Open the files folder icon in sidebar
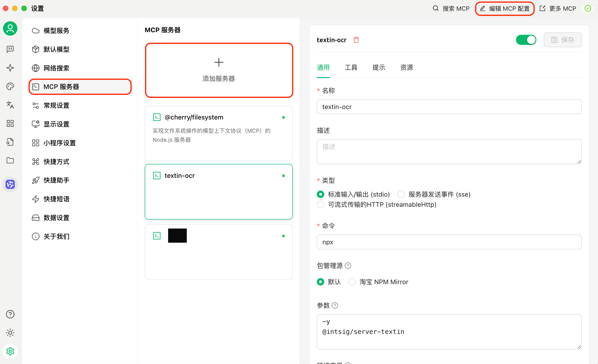 10,160
